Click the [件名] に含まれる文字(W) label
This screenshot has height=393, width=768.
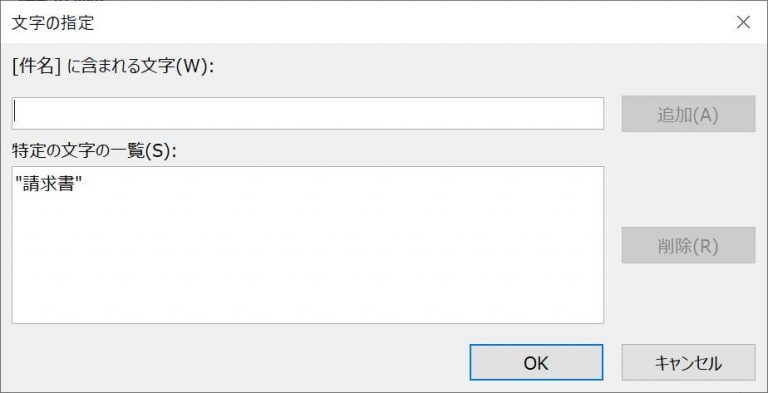[x=114, y=67]
